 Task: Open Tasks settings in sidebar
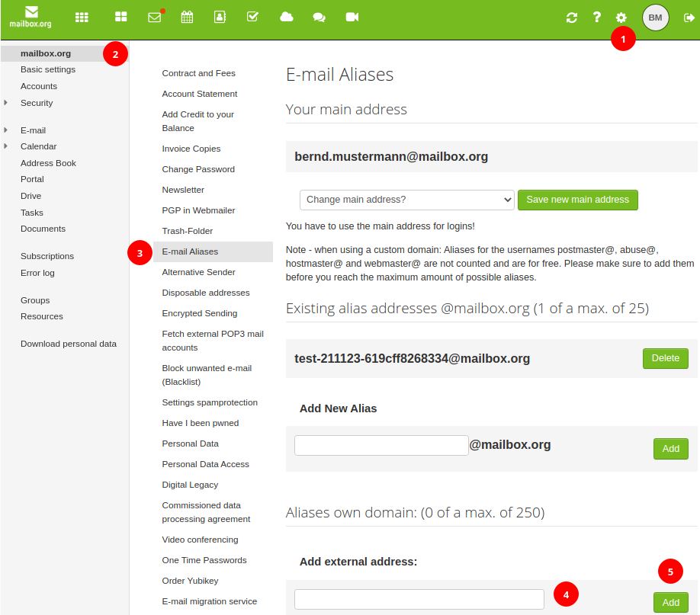32,213
